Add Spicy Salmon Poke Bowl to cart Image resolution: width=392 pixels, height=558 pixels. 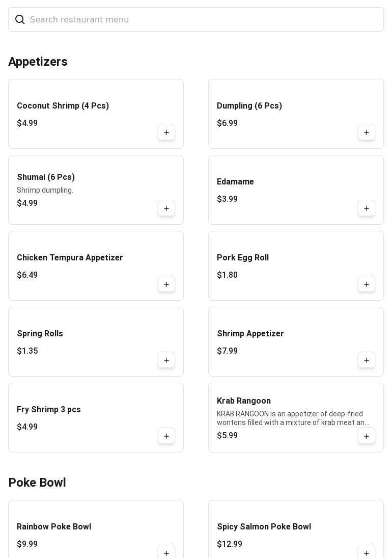click(x=367, y=552)
